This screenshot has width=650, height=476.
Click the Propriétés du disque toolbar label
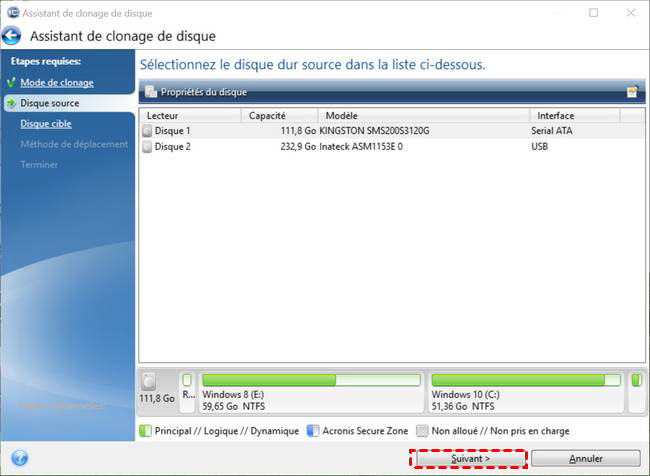tap(204, 92)
